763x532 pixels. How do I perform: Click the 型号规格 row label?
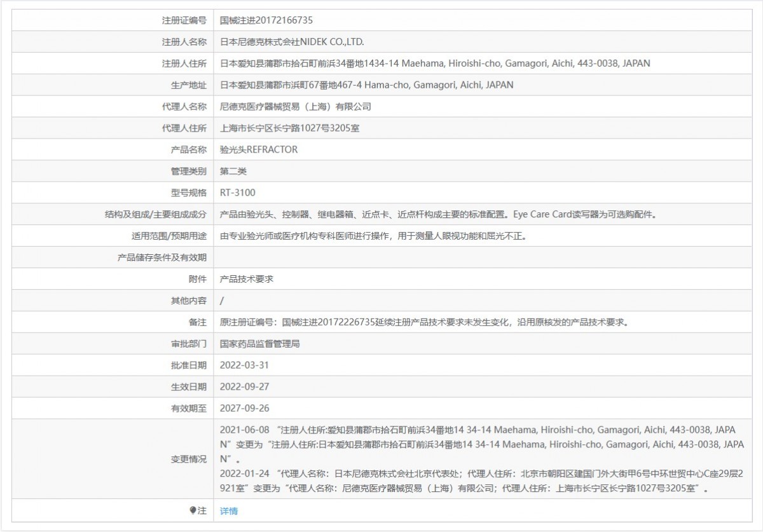point(189,193)
